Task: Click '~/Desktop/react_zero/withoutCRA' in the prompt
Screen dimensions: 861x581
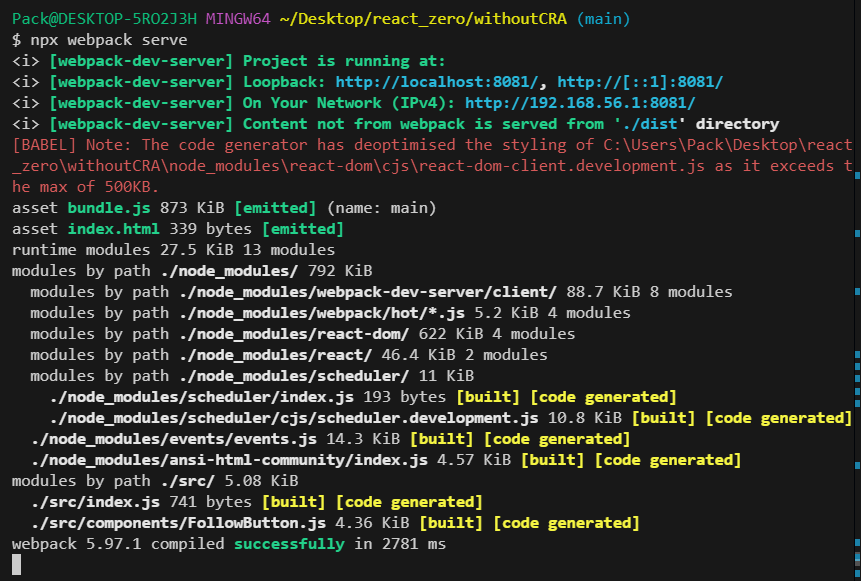Action: [x=423, y=19]
